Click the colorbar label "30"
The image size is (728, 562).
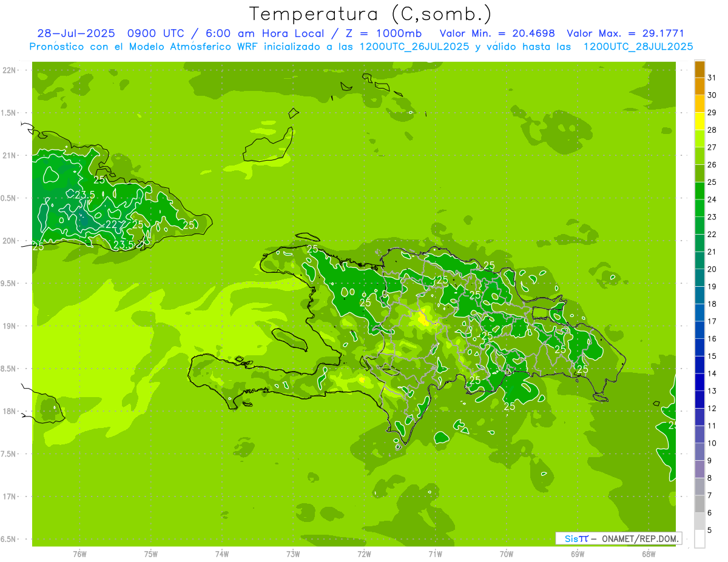click(712, 95)
